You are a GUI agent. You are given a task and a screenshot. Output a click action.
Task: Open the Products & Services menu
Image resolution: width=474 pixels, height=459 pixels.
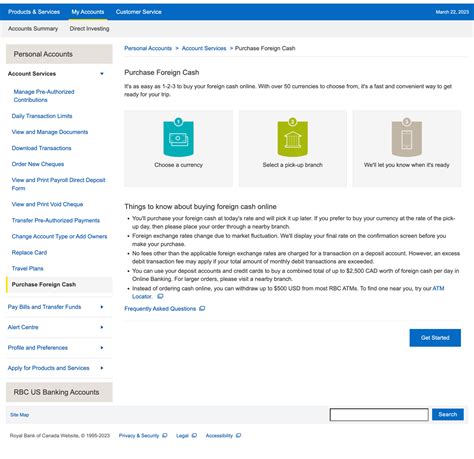click(x=34, y=12)
